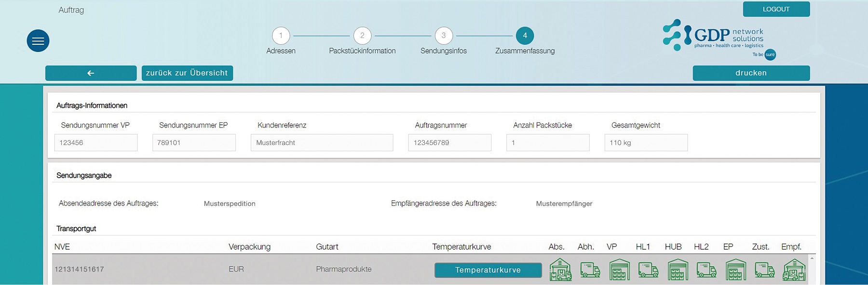
Task: Click the Kundenreferenz field with Musterfracht
Action: [322, 142]
